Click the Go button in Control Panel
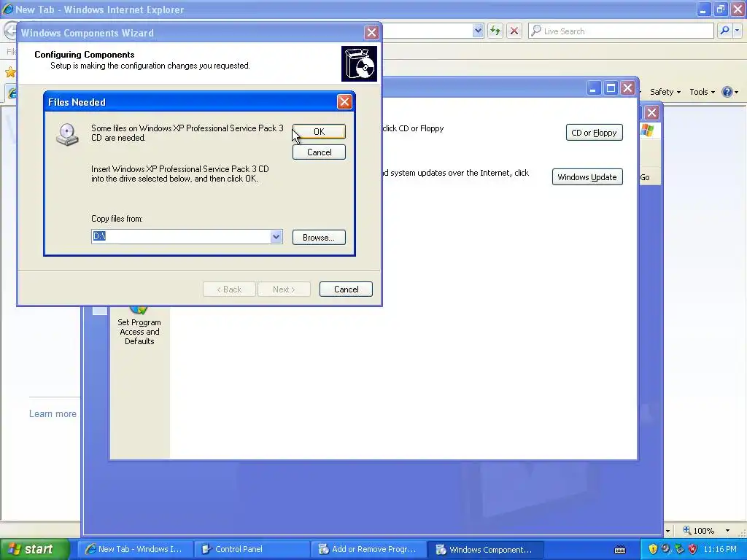Viewport: 747px width, 560px height. point(645,177)
